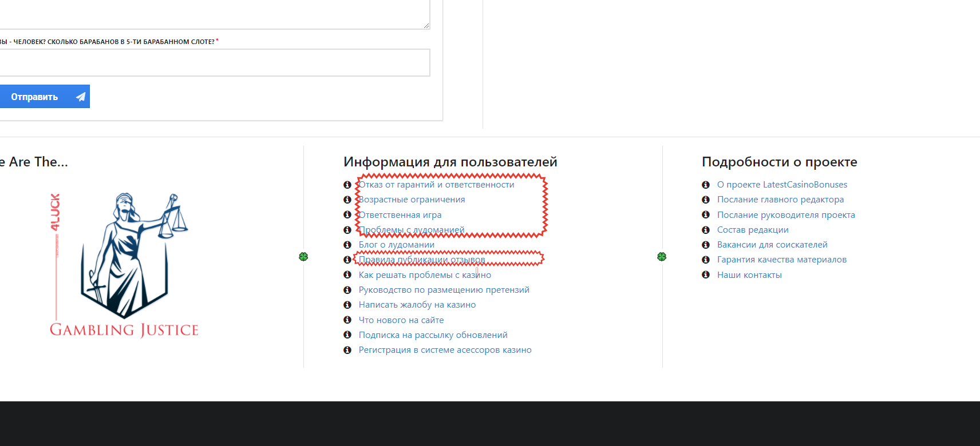Open the Ответственная игра link
The image size is (980, 446).
400,215
